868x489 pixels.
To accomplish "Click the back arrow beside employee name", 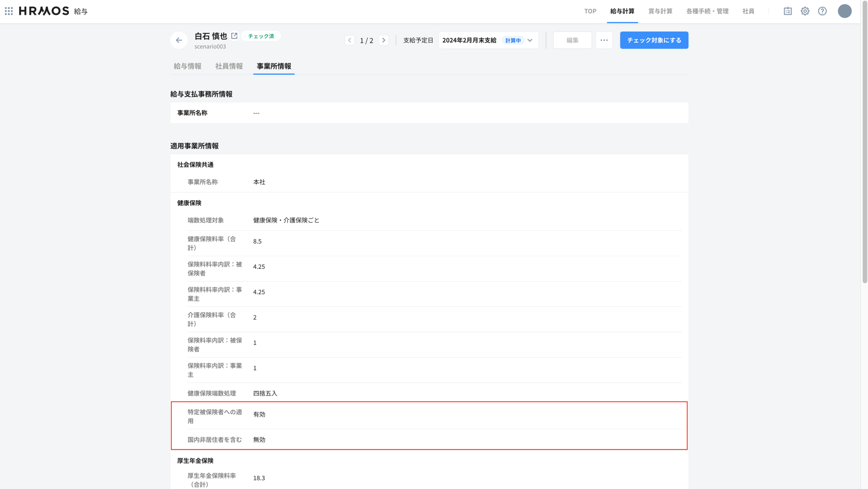I will (179, 40).
